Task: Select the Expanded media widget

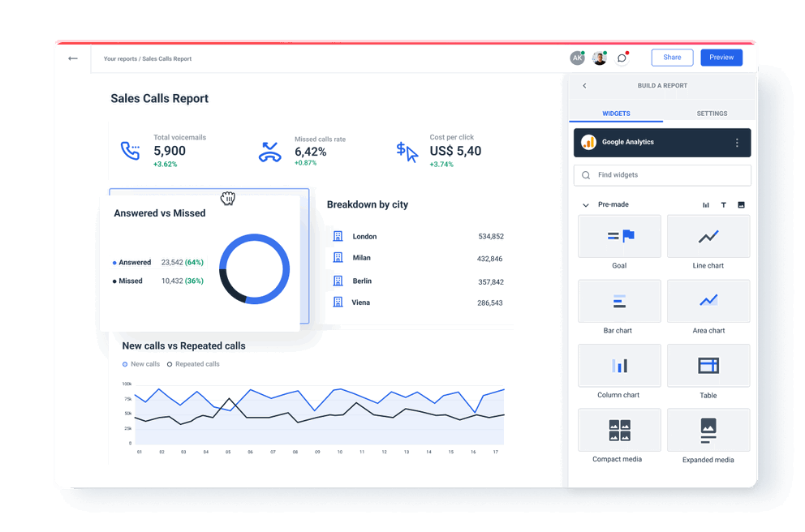Action: coord(708,429)
